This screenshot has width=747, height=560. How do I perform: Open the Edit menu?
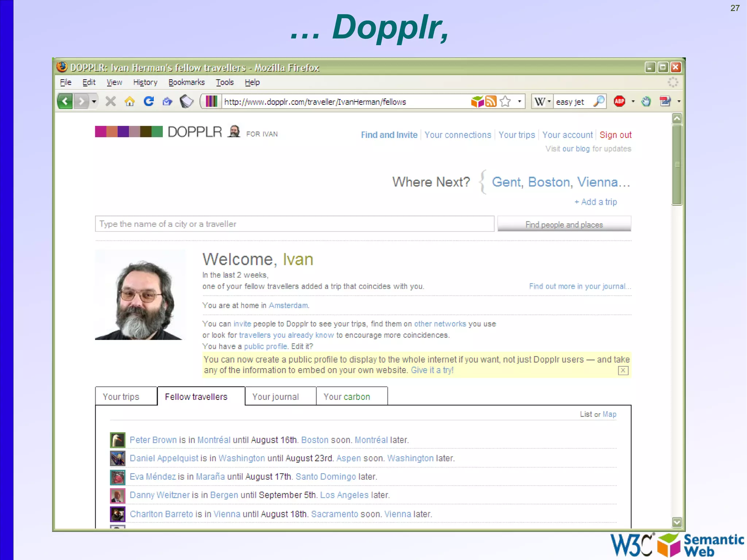(89, 82)
